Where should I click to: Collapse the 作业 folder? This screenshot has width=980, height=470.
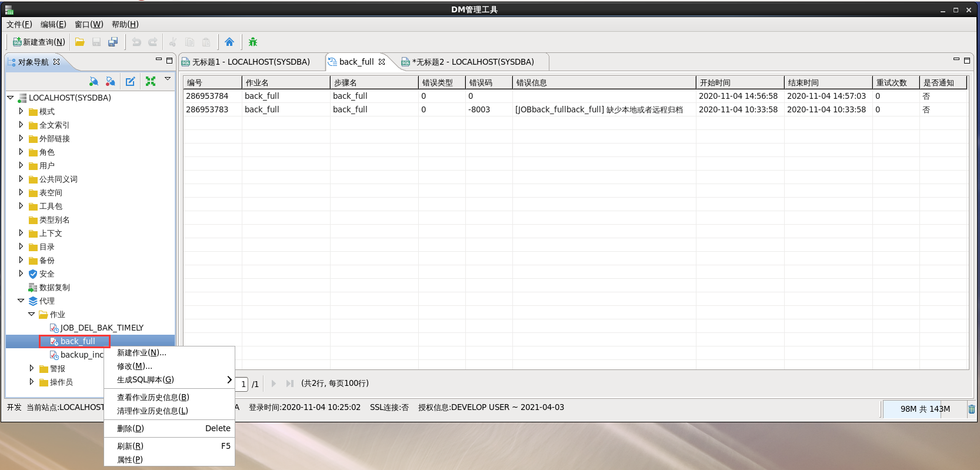coord(32,314)
